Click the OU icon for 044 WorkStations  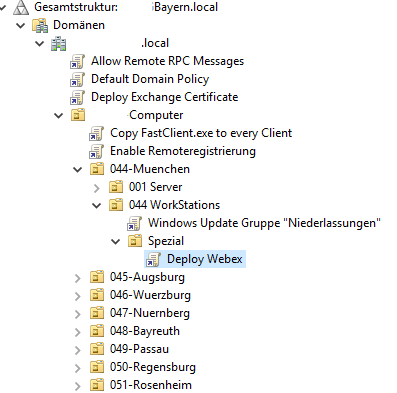(x=116, y=205)
